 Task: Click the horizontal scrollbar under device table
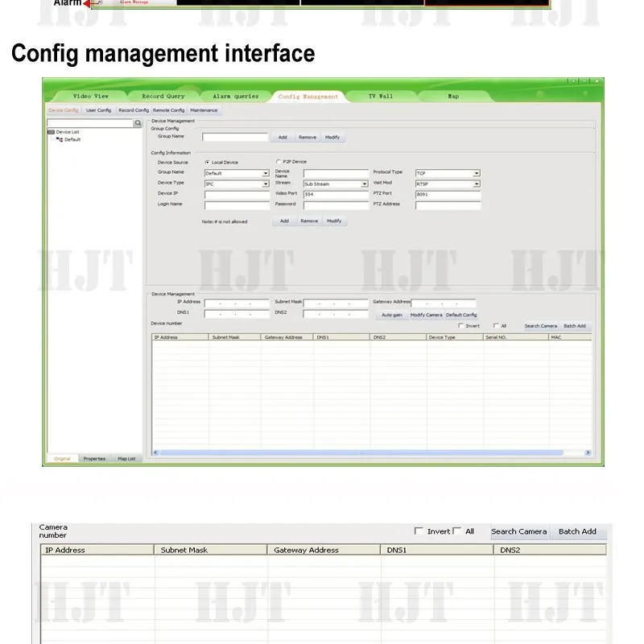click(x=361, y=452)
